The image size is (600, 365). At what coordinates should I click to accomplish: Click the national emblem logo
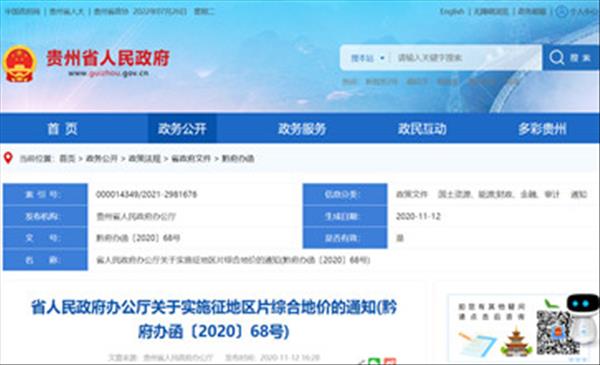[x=19, y=64]
